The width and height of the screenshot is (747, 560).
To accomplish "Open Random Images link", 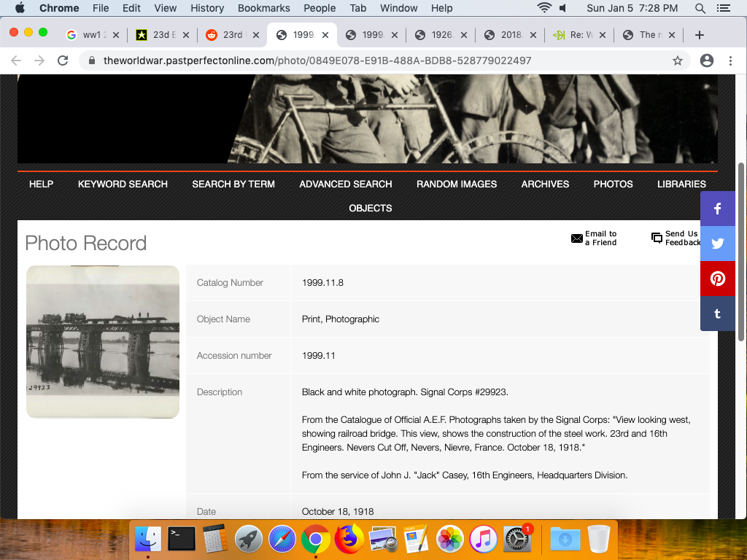I will [x=457, y=184].
